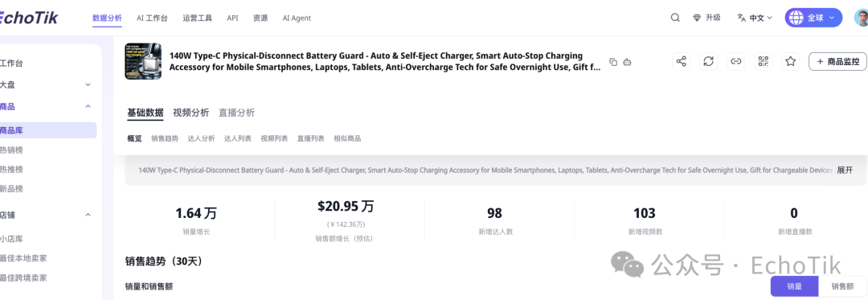This screenshot has height=300, width=868.
Task: Select the 概览 sub-tab
Action: tap(134, 138)
